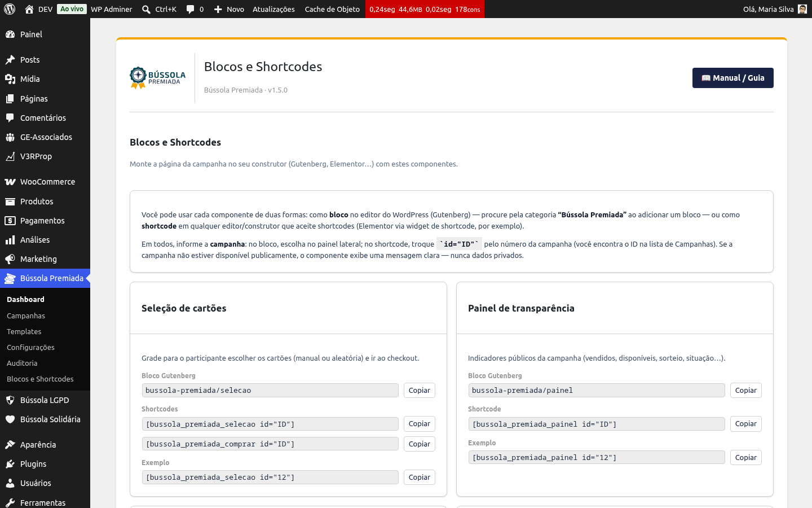Click the Mídia media icon

10,79
